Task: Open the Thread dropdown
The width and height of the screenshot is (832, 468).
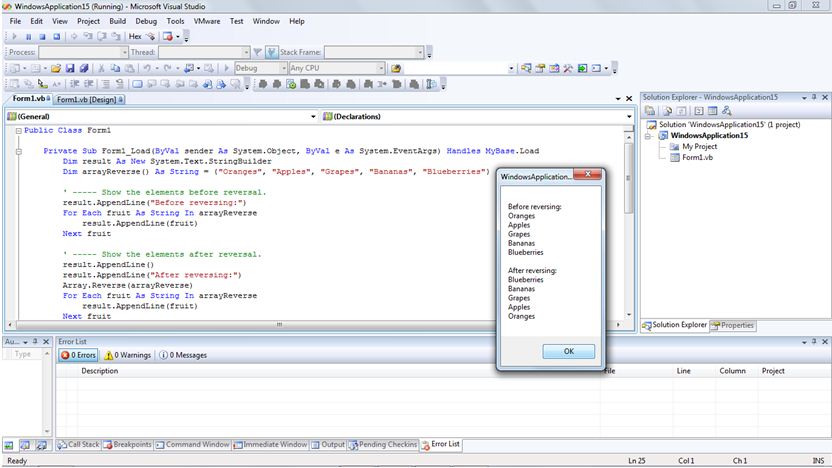Action: tap(246, 52)
